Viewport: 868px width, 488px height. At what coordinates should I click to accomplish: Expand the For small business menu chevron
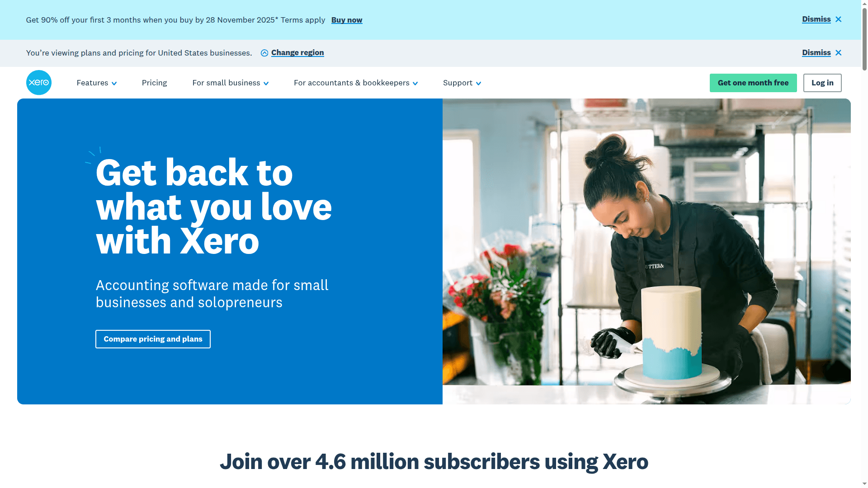click(x=266, y=84)
